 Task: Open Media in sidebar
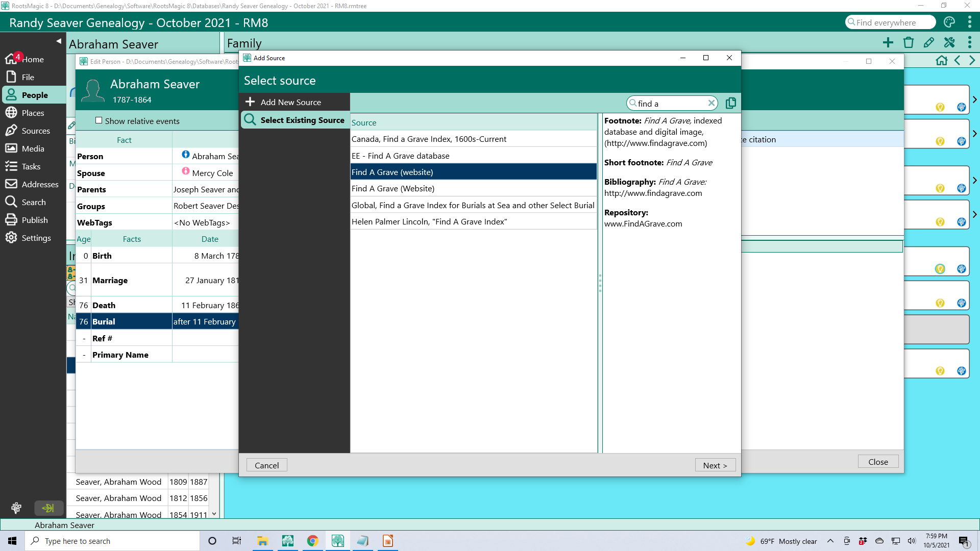pos(33,148)
